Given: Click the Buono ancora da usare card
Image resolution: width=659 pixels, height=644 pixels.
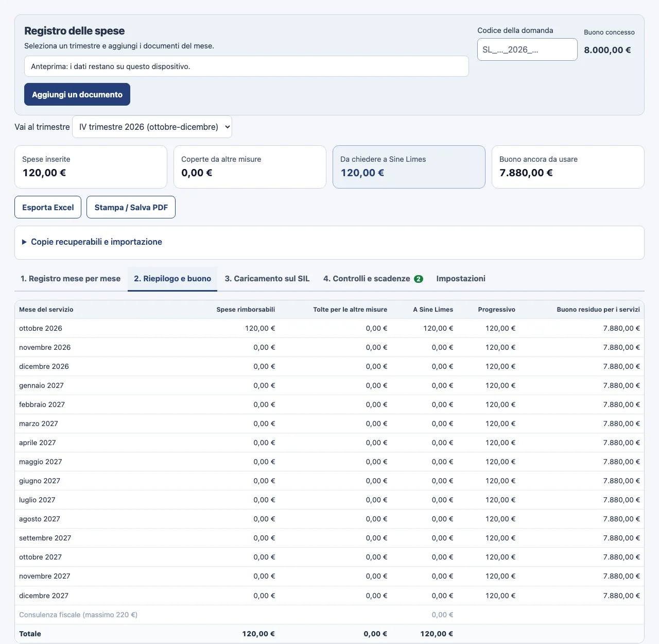Looking at the screenshot, I should 568,167.
